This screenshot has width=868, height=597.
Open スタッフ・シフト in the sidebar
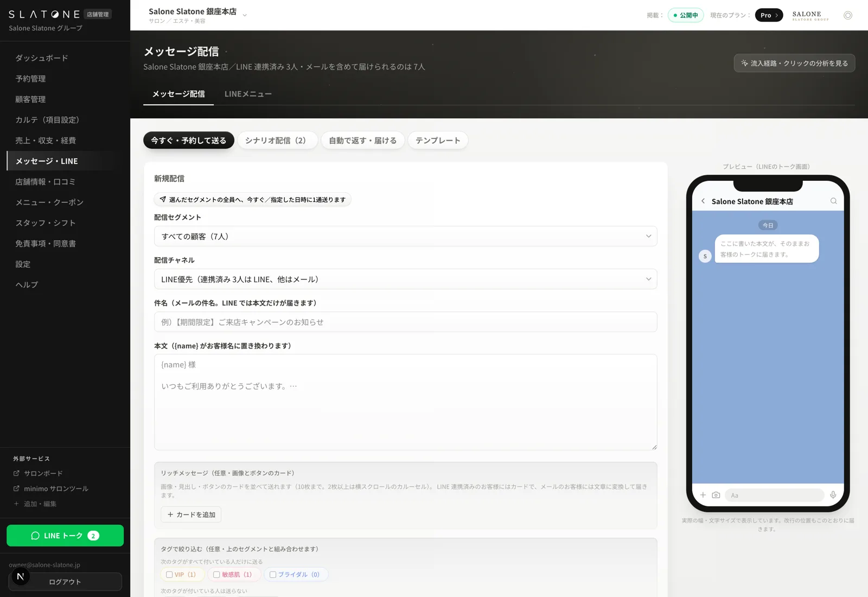click(65, 223)
